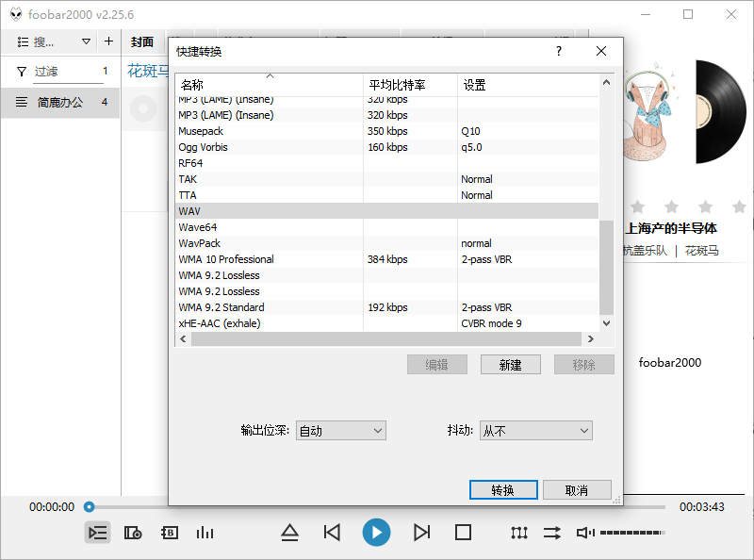This screenshot has width=754, height=560.
Task: Select the playlist view icon in bottom toolbar
Action: pos(97,533)
